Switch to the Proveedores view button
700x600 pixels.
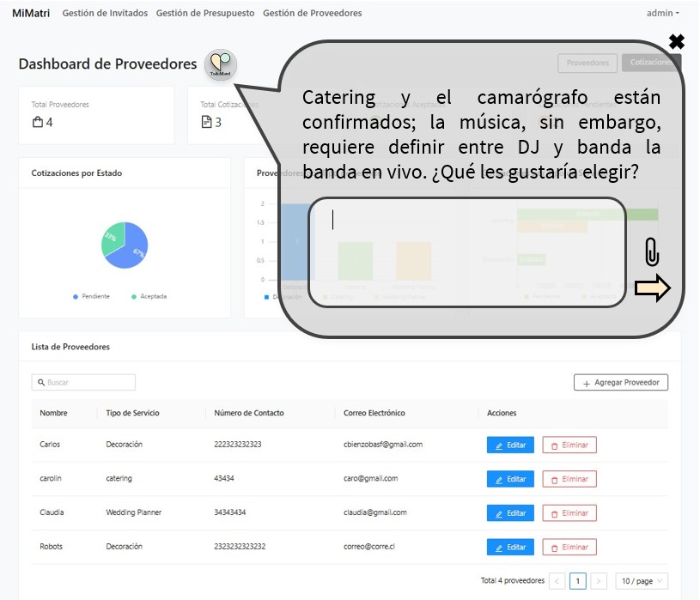pos(587,63)
